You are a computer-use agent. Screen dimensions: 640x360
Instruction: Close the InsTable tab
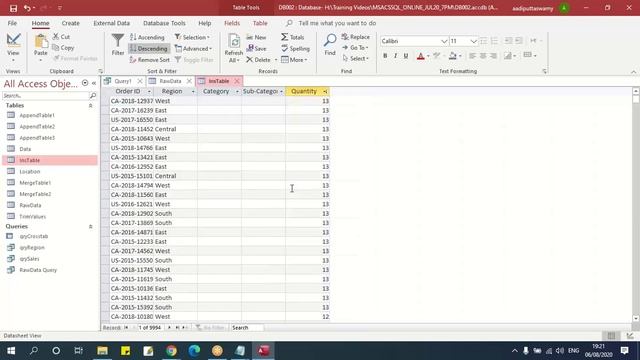[237, 81]
